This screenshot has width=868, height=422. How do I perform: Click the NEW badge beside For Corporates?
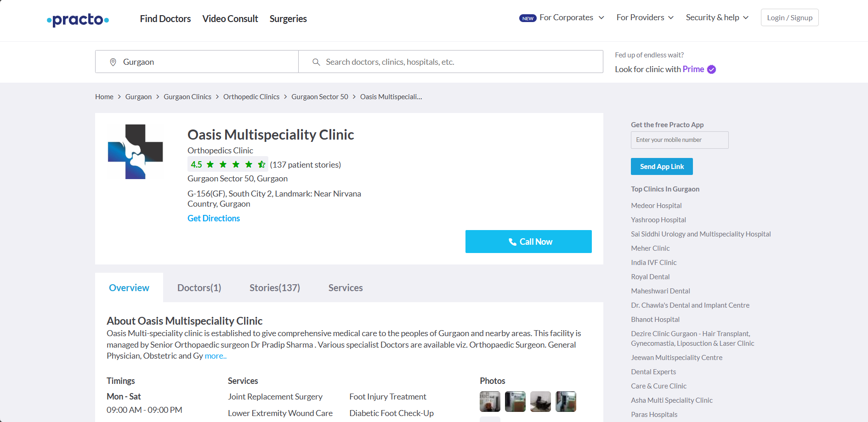click(528, 18)
